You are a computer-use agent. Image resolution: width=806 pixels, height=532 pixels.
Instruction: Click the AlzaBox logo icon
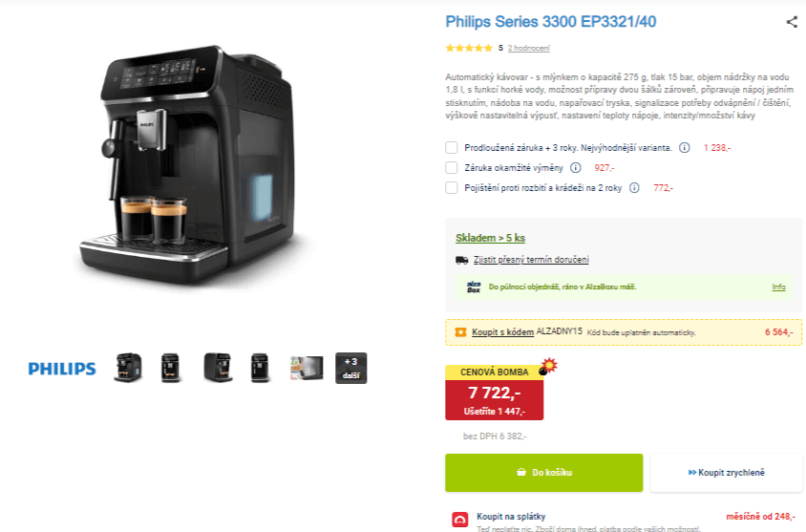474,287
